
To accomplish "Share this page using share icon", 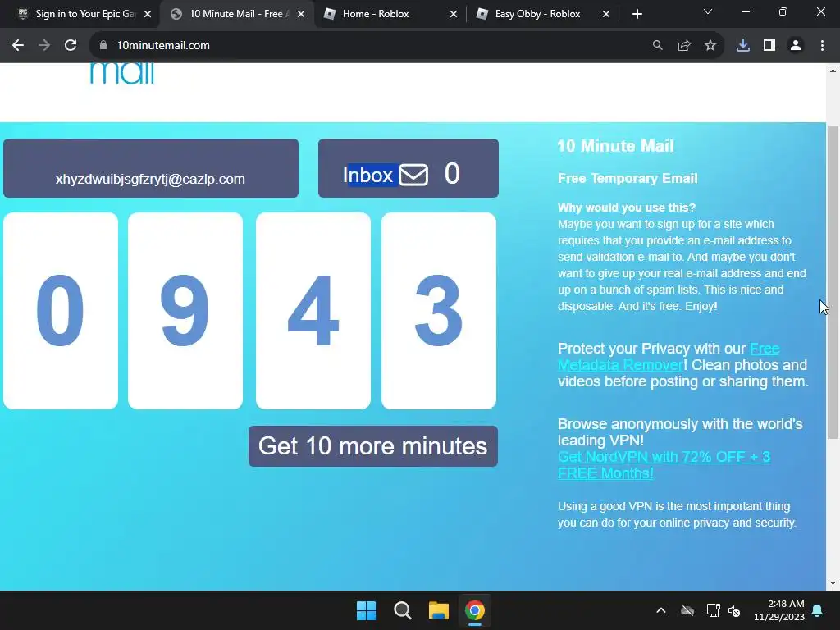I will click(684, 46).
